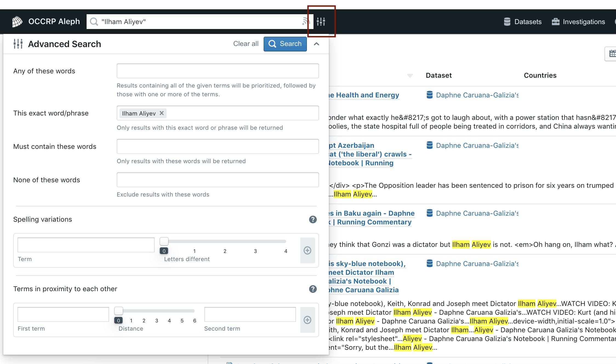Click the Advanced Search heading icon
This screenshot has height=364, width=616.
18,44
